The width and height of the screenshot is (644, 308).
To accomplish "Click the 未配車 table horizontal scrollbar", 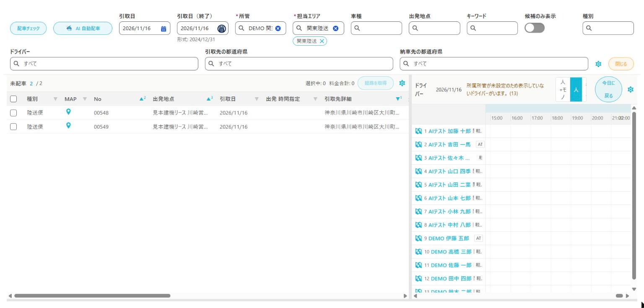I will point(92,295).
